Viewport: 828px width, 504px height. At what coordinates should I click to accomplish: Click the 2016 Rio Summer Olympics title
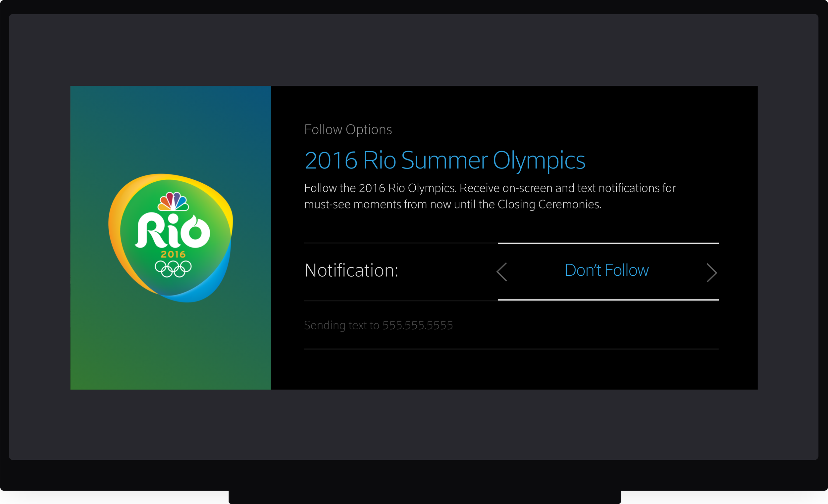tap(444, 160)
